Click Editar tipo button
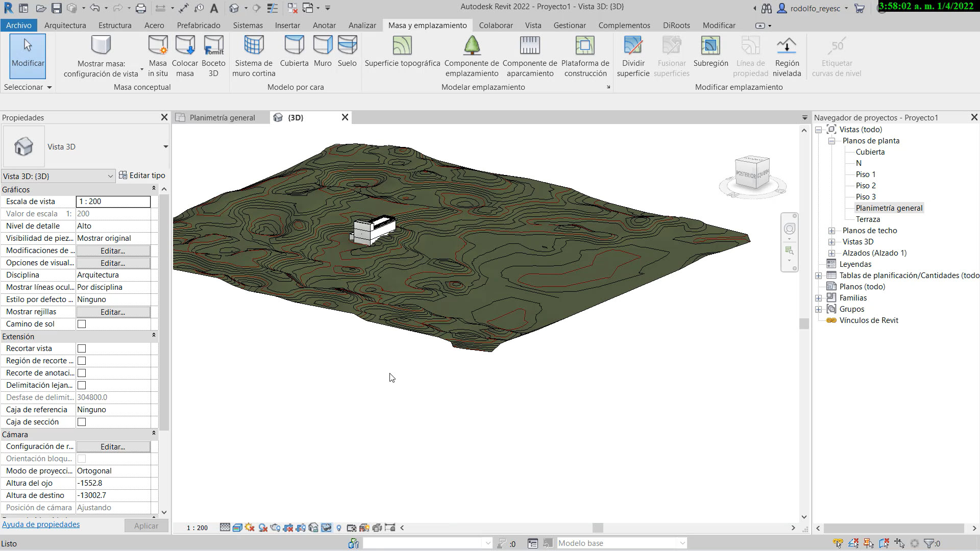The image size is (980, 551). (142, 176)
